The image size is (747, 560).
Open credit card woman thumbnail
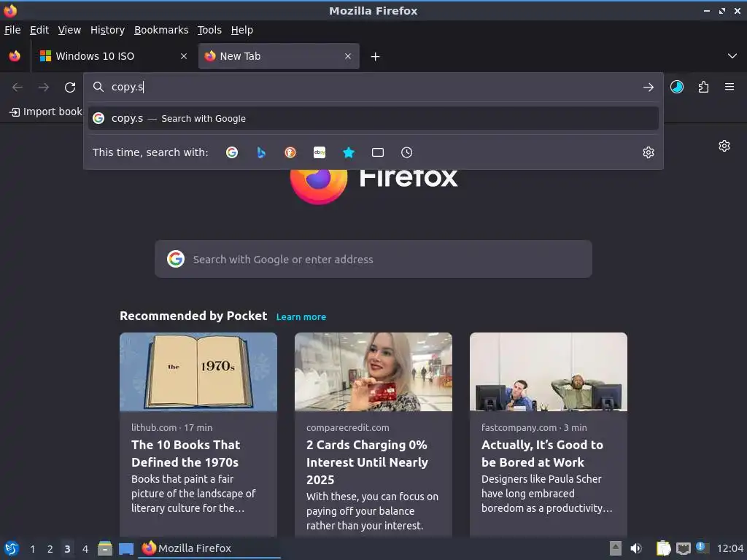point(373,372)
